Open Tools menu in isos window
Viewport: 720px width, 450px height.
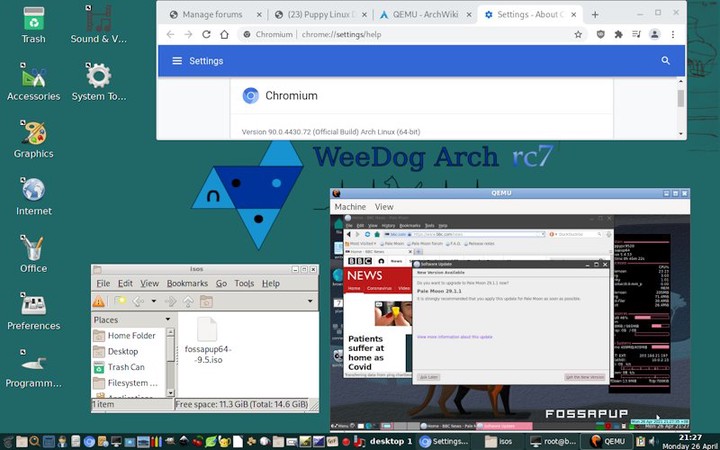coord(244,283)
